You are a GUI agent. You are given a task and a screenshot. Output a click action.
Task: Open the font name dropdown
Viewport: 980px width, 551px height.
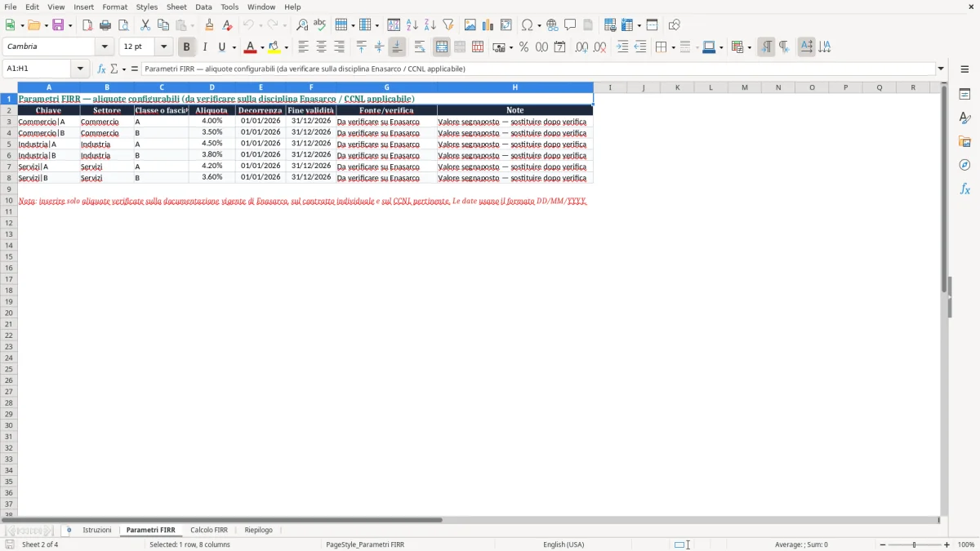(105, 47)
